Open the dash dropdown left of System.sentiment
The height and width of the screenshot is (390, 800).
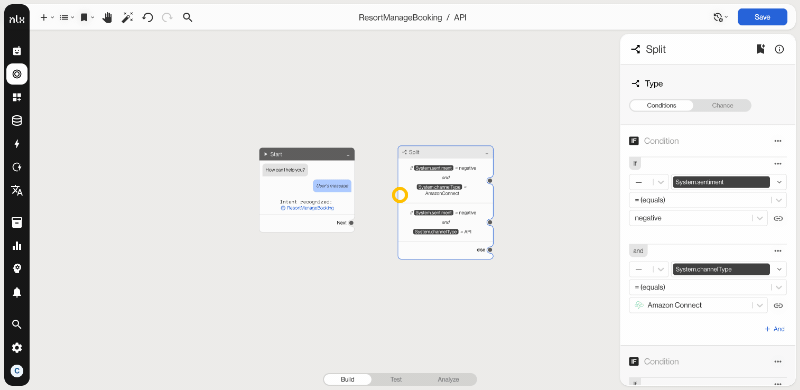(x=648, y=182)
